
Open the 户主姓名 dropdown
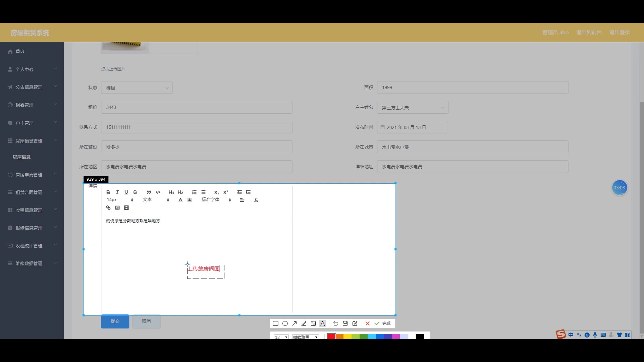coord(412,108)
